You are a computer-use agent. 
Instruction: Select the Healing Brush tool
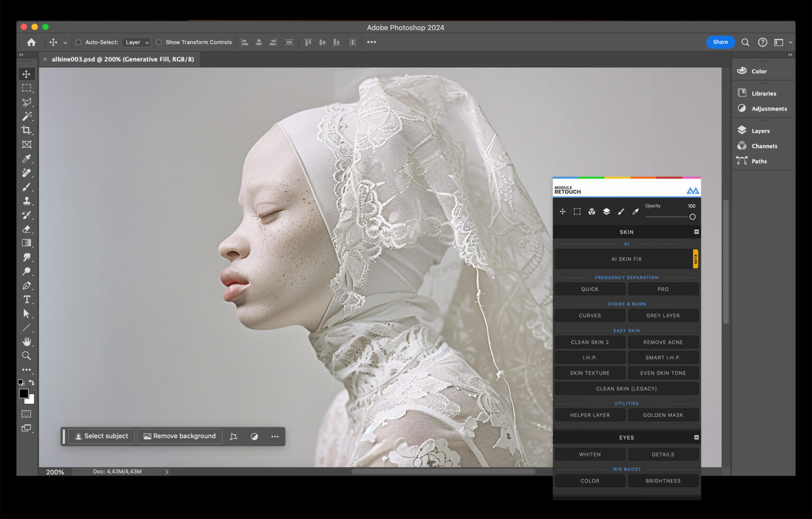[26, 172]
